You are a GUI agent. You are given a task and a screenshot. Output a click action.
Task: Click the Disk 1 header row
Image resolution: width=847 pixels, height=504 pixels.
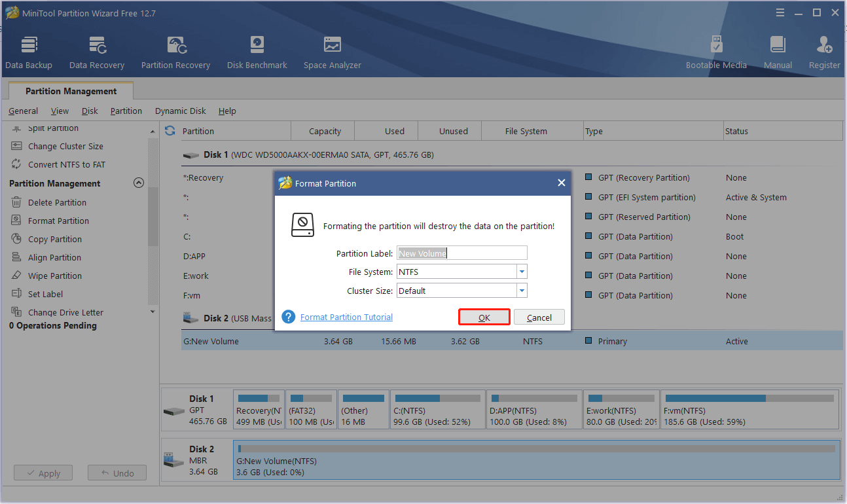coord(512,155)
